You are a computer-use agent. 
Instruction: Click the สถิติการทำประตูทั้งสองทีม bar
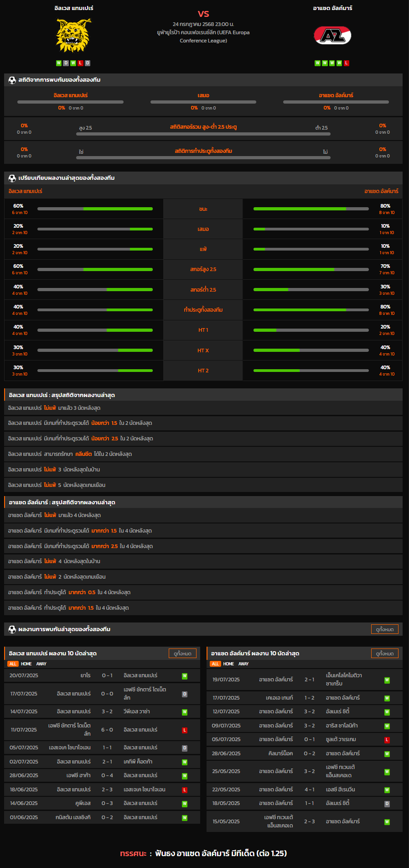(203, 158)
